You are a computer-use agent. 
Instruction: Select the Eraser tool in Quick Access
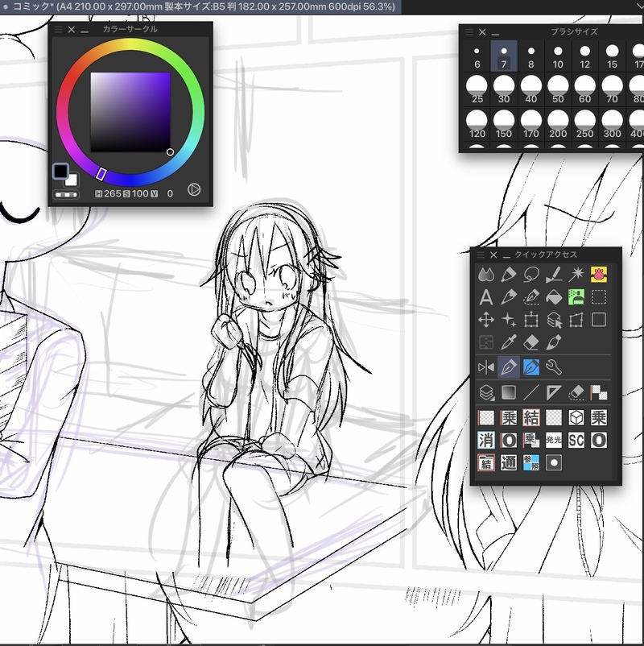(x=531, y=342)
